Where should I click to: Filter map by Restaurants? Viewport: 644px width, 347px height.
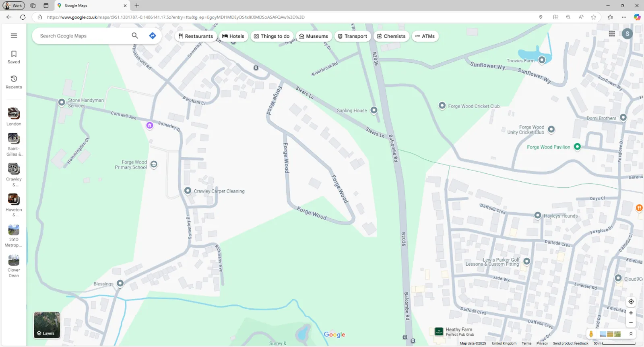point(196,36)
